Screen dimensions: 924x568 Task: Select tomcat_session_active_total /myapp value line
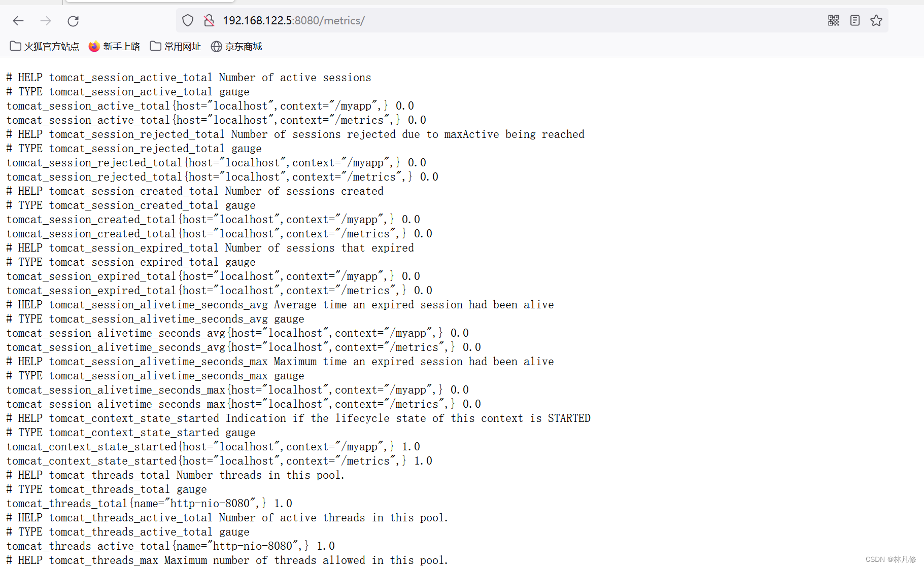(210, 106)
